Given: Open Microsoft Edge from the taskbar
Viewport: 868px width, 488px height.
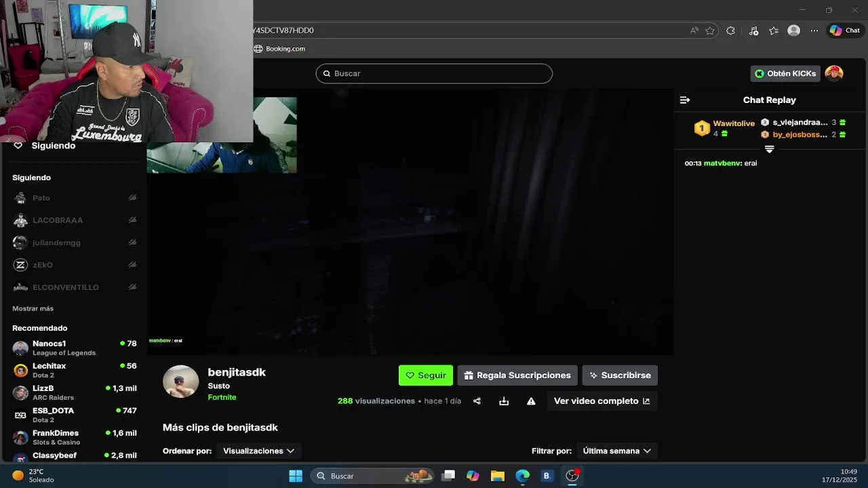Looking at the screenshot, I should click(x=522, y=476).
